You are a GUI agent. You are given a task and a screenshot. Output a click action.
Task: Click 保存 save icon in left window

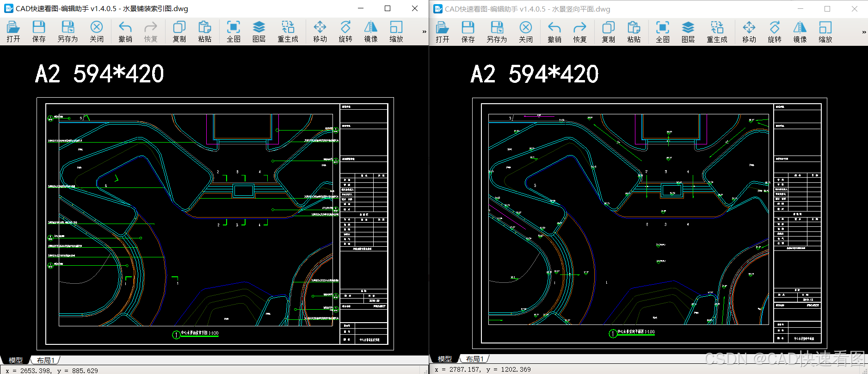[39, 31]
